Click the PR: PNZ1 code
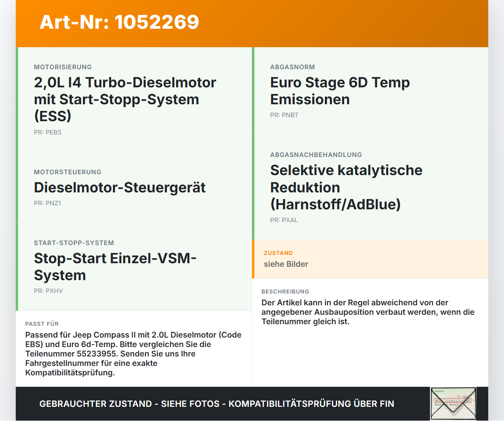Viewport: 504px width, 421px height. 47,203
